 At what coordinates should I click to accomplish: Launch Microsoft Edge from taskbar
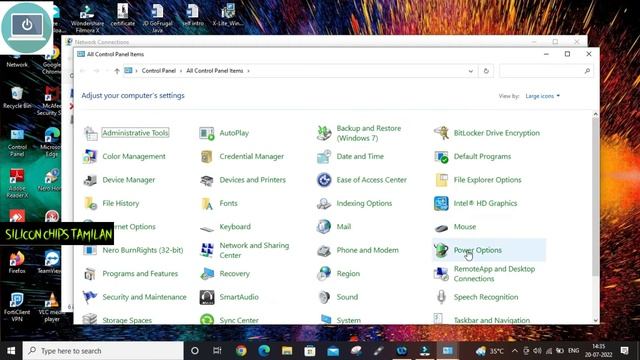click(264, 351)
